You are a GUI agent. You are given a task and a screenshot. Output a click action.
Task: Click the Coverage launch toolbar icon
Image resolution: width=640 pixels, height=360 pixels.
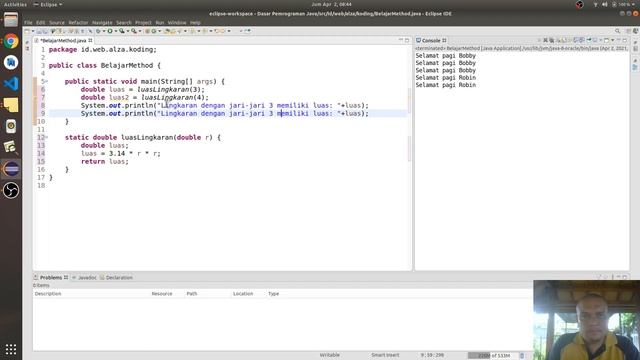[122, 31]
